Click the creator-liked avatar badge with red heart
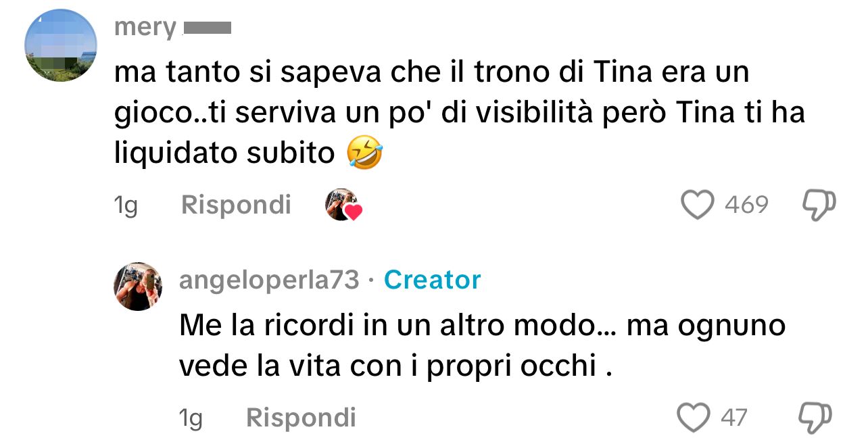Screen dimensions: 868x442 click(343, 205)
